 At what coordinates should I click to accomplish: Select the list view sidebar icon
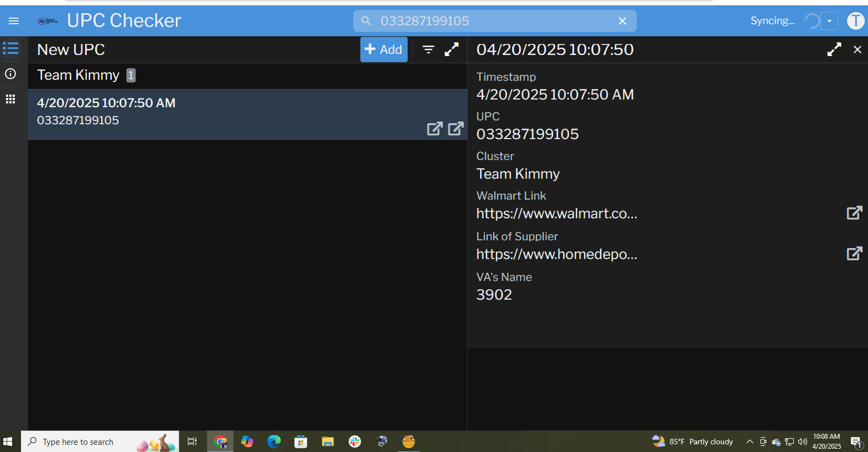pyautogui.click(x=10, y=48)
